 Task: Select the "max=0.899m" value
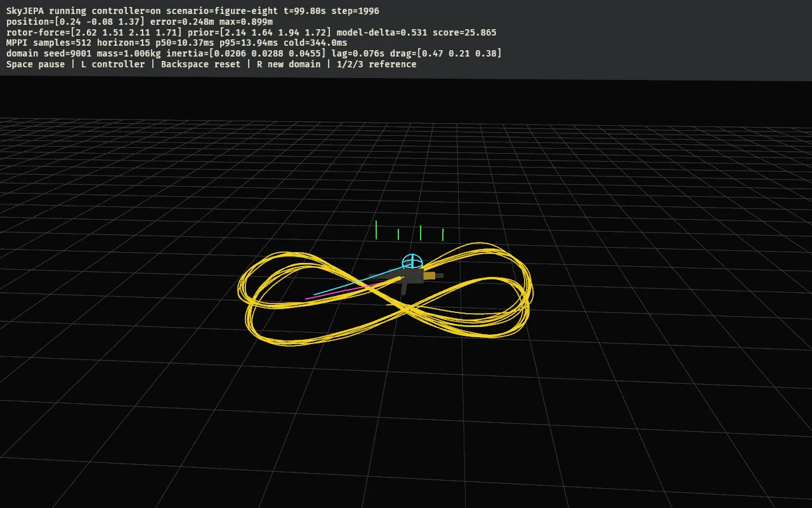click(x=246, y=22)
